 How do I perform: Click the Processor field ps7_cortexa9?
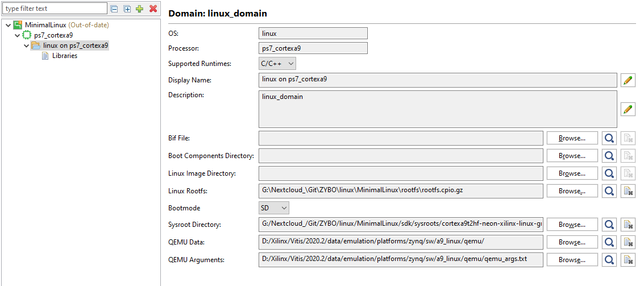(x=313, y=48)
